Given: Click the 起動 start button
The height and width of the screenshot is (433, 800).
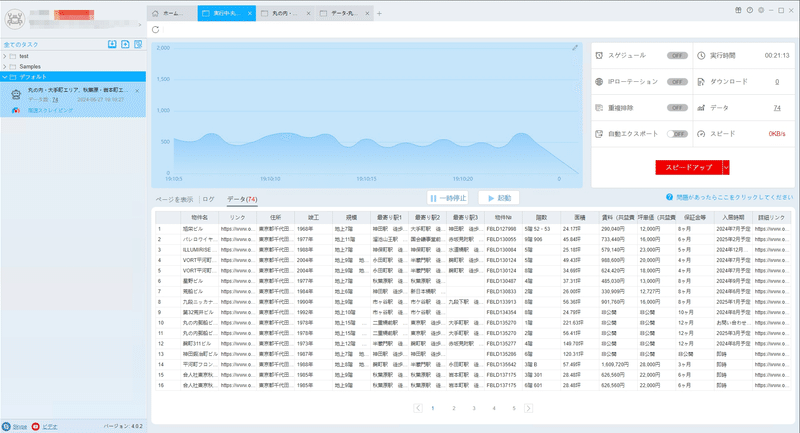Looking at the screenshot, I should (498, 198).
